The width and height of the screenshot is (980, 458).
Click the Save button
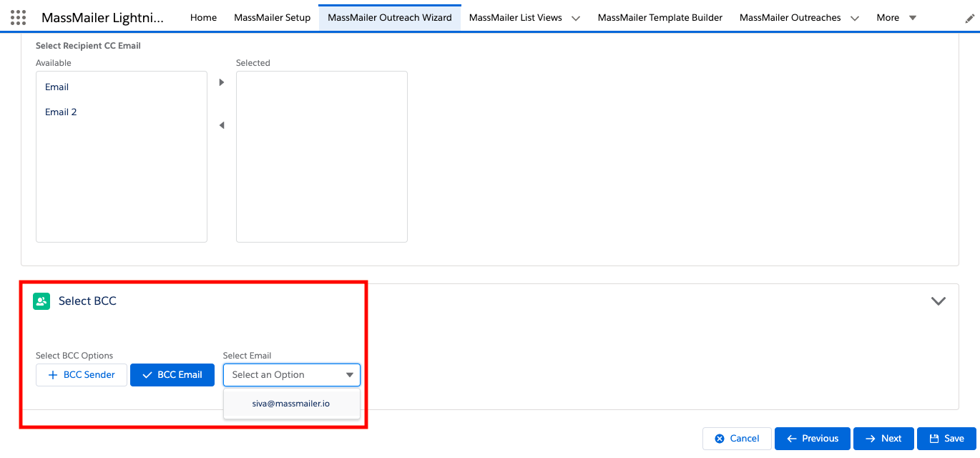(x=946, y=439)
